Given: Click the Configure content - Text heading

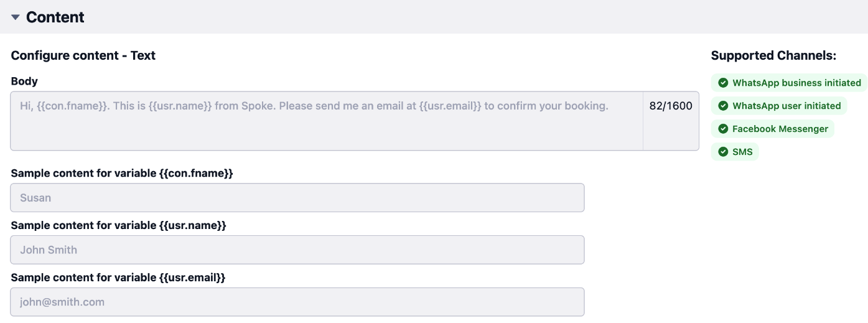Looking at the screenshot, I should [83, 55].
